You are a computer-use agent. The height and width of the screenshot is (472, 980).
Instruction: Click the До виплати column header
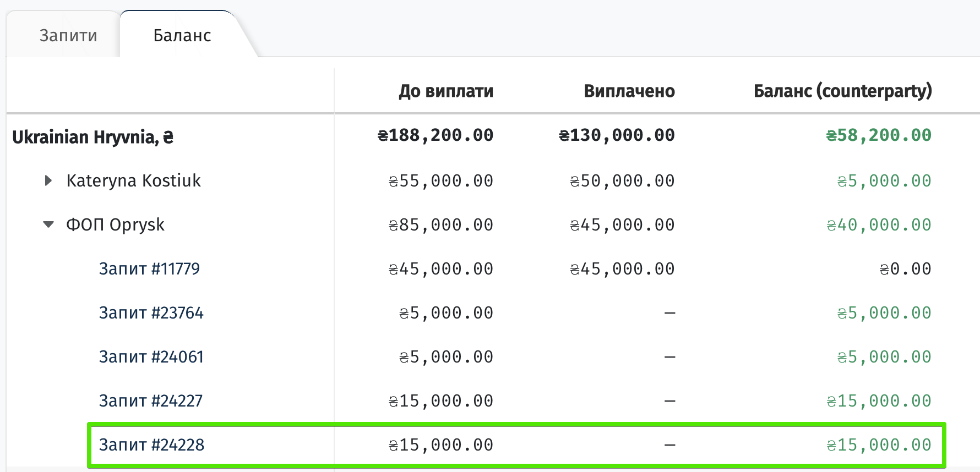pyautogui.click(x=446, y=91)
